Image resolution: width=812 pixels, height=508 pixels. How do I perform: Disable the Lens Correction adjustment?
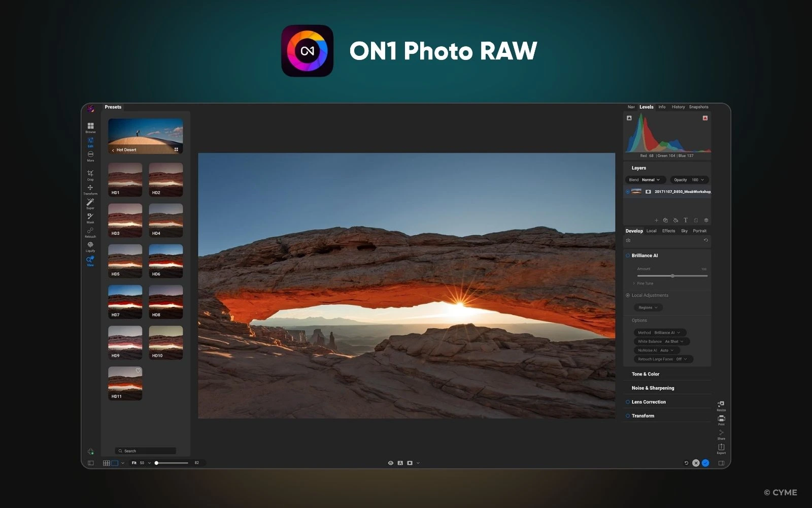tap(628, 402)
